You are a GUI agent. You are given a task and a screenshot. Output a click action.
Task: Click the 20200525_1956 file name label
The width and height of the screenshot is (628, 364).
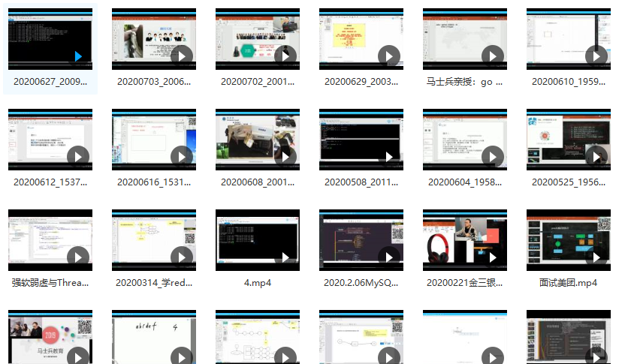pos(568,182)
